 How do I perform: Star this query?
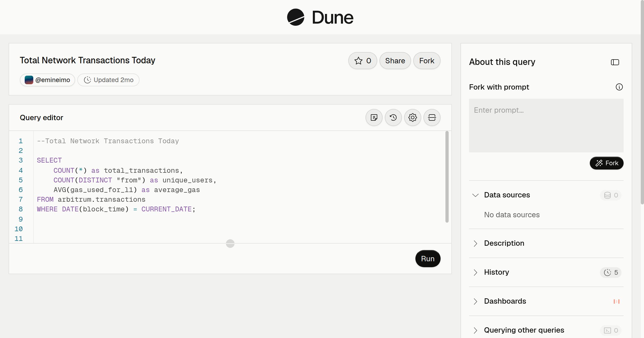pos(363,61)
